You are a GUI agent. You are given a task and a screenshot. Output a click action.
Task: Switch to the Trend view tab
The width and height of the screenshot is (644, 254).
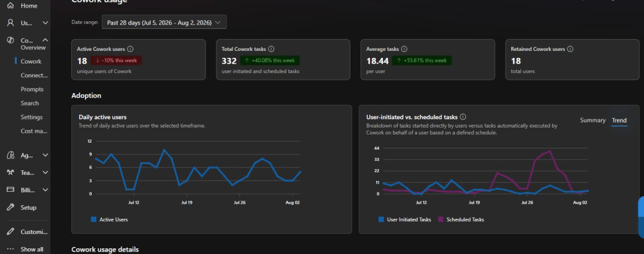[619, 120]
